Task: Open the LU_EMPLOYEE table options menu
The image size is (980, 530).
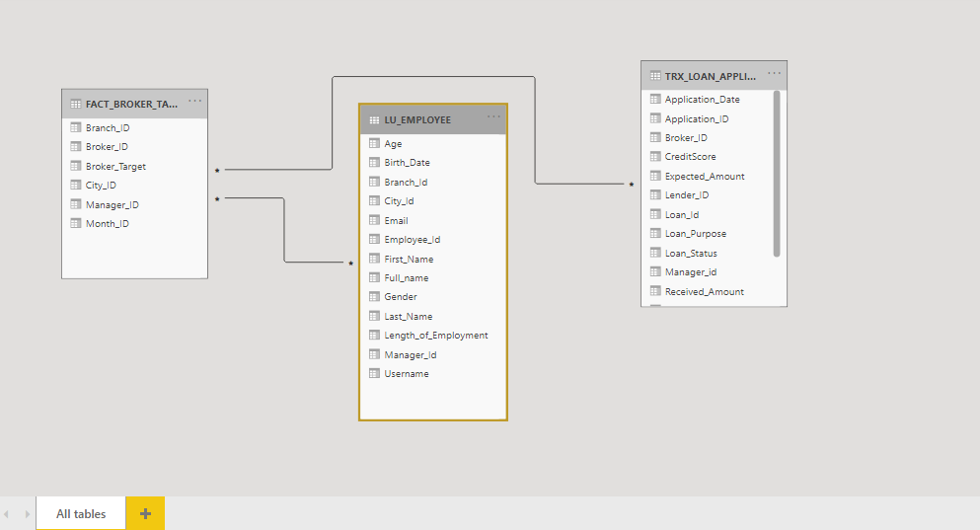Action: tap(493, 116)
